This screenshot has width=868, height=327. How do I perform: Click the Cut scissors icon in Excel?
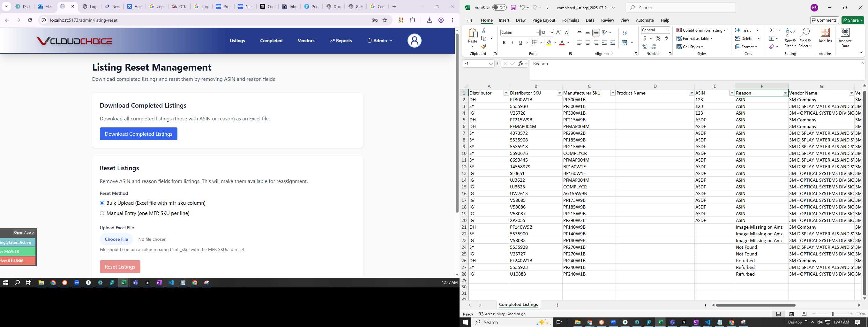pos(483,30)
